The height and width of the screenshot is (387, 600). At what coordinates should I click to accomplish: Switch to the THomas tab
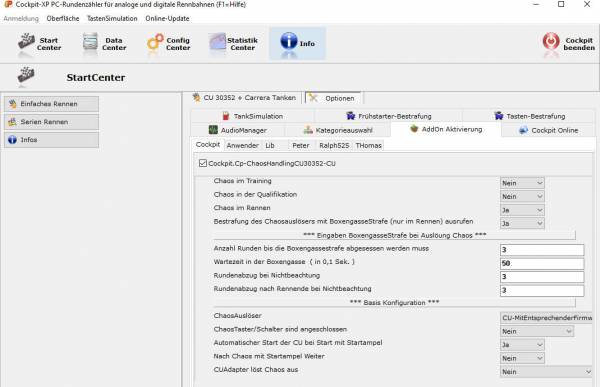pyautogui.click(x=368, y=145)
